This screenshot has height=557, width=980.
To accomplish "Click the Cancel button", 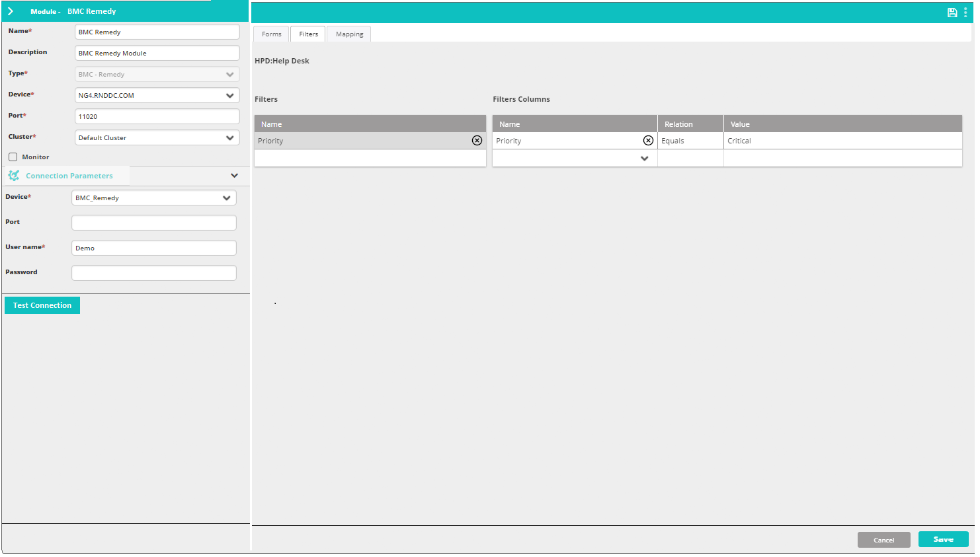I will point(884,540).
